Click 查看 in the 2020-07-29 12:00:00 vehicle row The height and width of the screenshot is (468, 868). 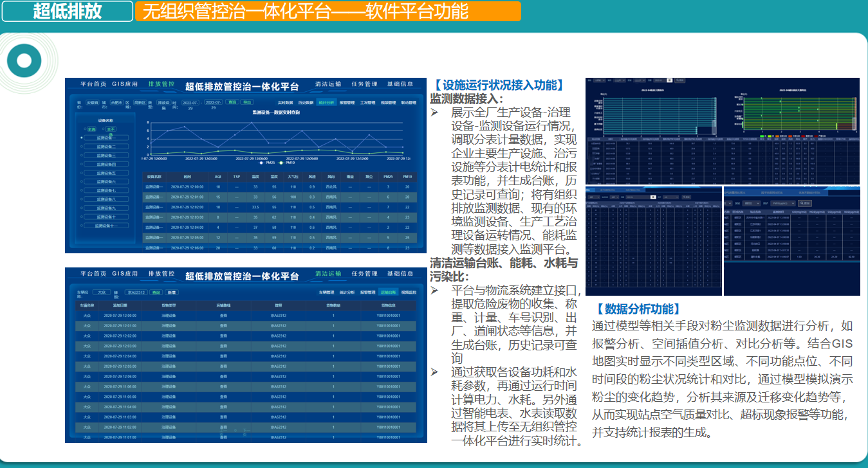click(x=223, y=316)
